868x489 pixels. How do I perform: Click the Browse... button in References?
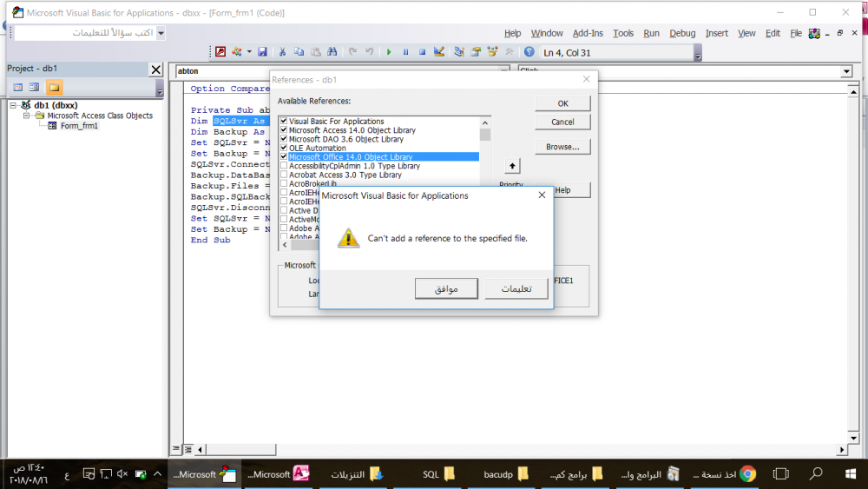562,147
